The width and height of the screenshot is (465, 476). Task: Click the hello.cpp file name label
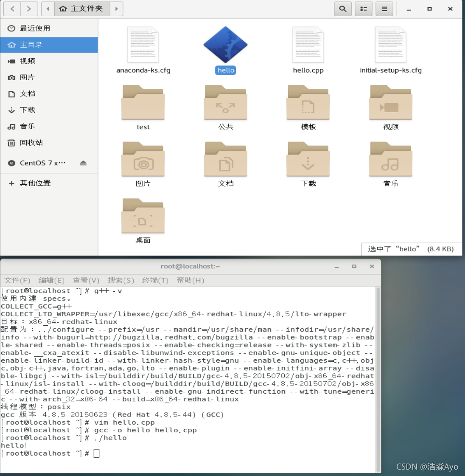(x=308, y=70)
